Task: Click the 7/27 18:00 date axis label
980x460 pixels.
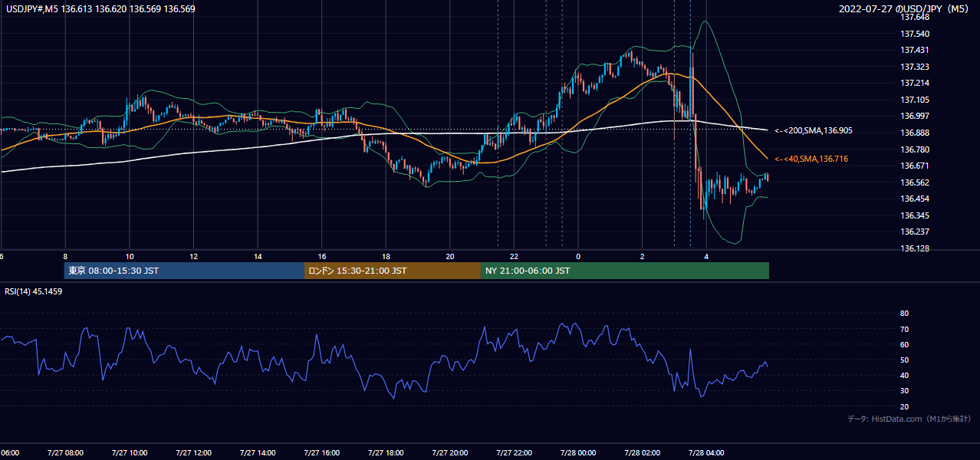Action: pyautogui.click(x=385, y=453)
